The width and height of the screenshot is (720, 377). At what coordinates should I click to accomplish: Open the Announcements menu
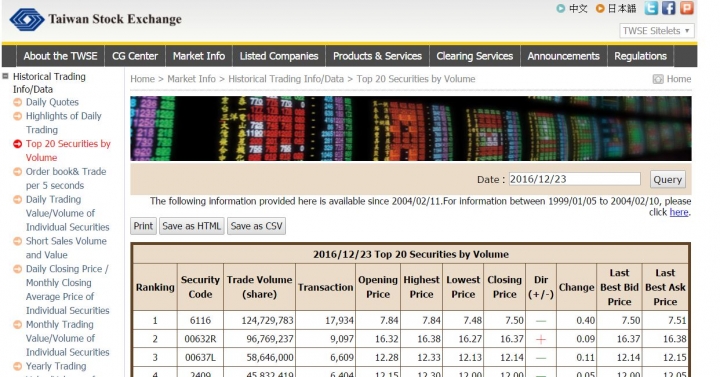[x=563, y=56]
